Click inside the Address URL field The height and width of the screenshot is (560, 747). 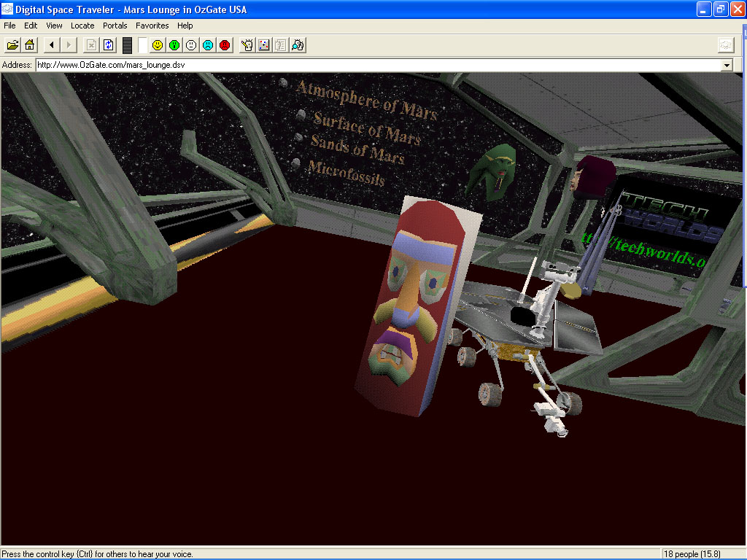[x=365, y=65]
